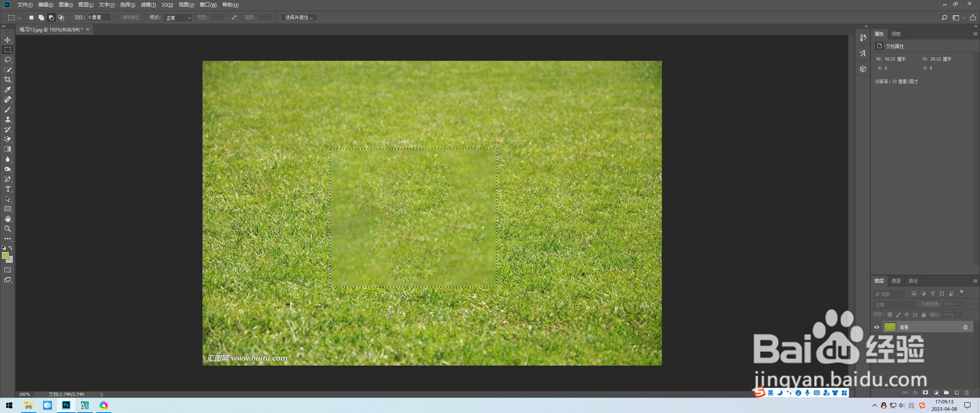Open the layer filter type dropdown
Viewport: 980px width, 413px height.
pyautogui.click(x=889, y=294)
